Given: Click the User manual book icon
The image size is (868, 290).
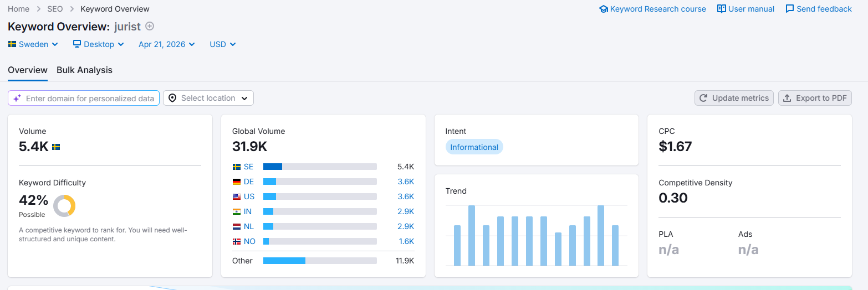Looking at the screenshot, I should point(722,9).
